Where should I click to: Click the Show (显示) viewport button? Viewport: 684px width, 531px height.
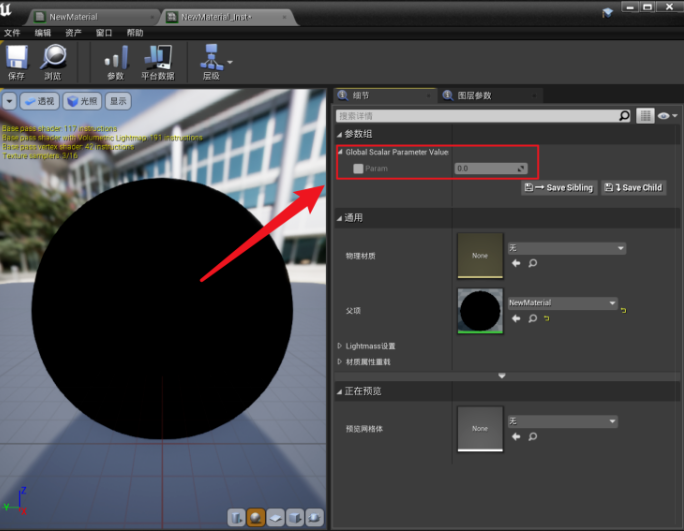(x=118, y=101)
